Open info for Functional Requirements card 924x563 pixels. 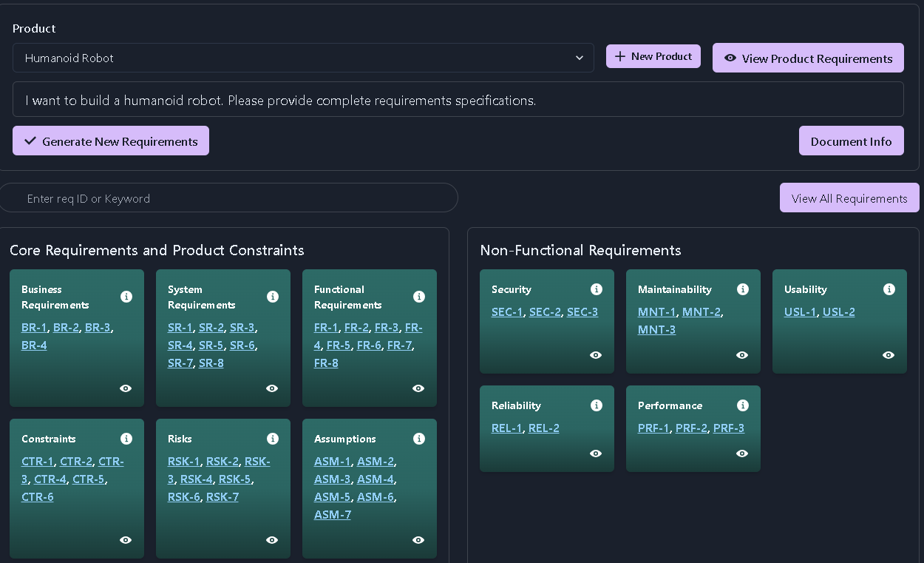[x=419, y=297]
